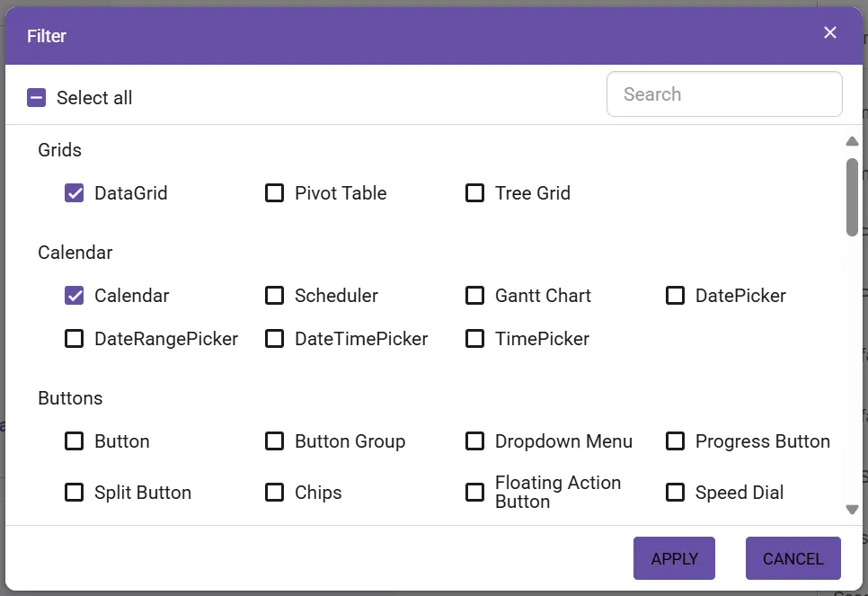The image size is (868, 596).
Task: Enable the DateTimePicker filter
Action: coord(274,338)
